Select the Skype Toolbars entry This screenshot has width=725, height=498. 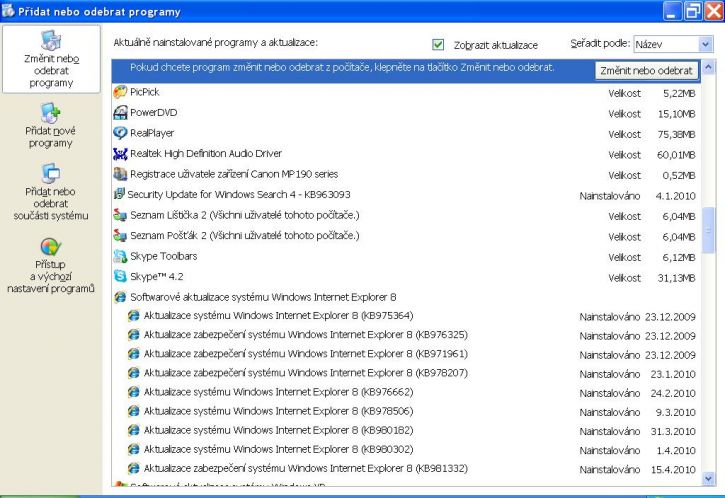pyautogui.click(x=406, y=256)
